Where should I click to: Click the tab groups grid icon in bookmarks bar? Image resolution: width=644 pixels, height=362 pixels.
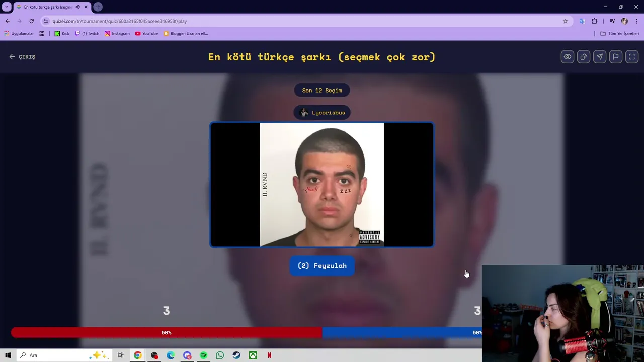(x=42, y=34)
